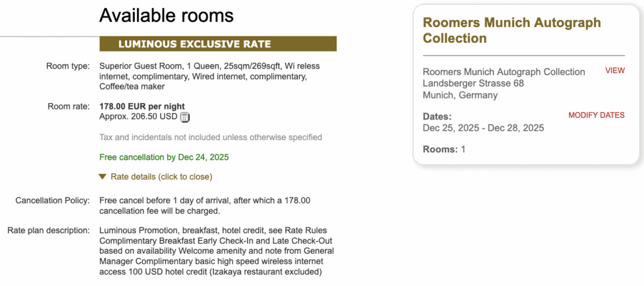Click the 'Rate plan description:' label
The image size is (644, 286).
click(x=48, y=230)
